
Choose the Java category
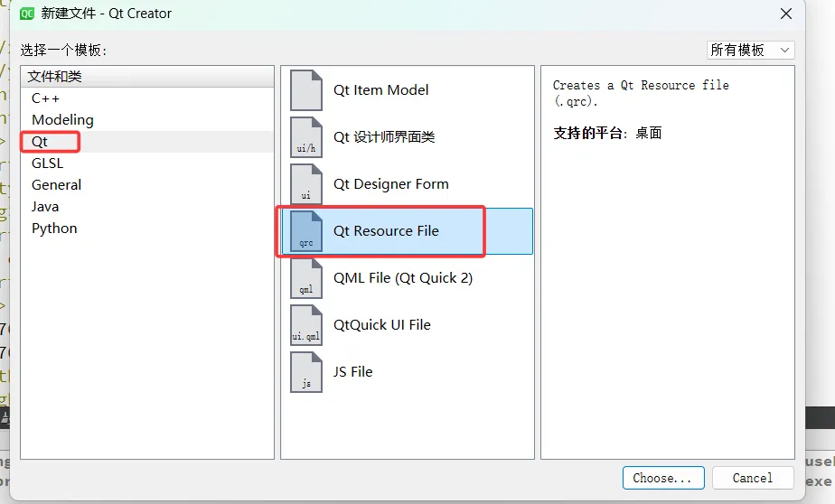(147, 207)
